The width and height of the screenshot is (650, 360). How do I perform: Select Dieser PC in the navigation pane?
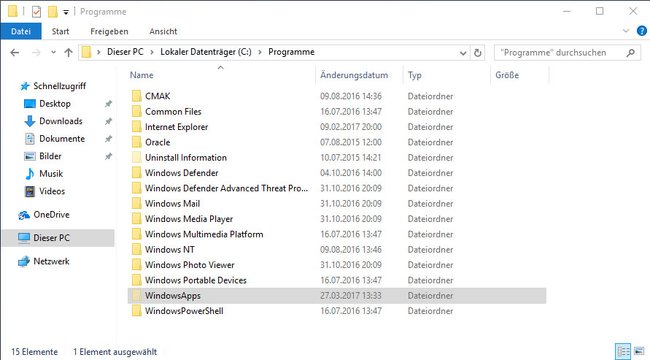pos(58,238)
